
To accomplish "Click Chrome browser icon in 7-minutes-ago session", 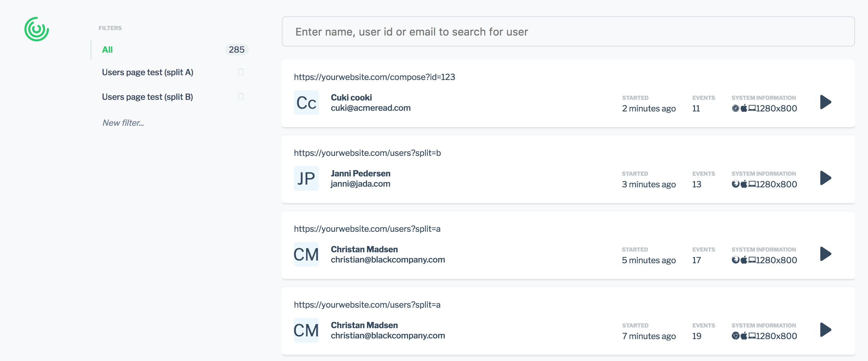I will tap(735, 336).
